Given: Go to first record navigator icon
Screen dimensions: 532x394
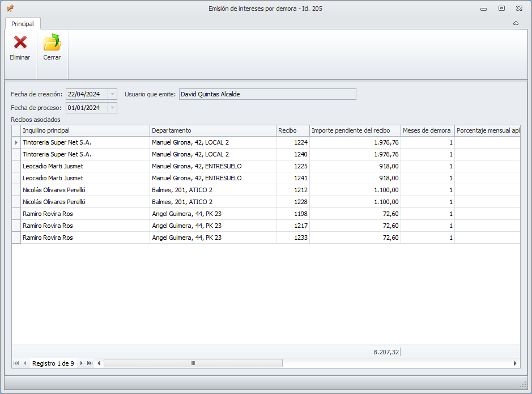Looking at the screenshot, I should [x=16, y=363].
